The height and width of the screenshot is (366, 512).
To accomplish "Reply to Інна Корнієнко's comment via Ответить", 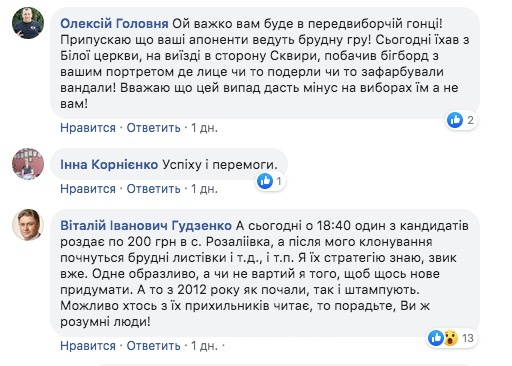I will pos(153,189).
